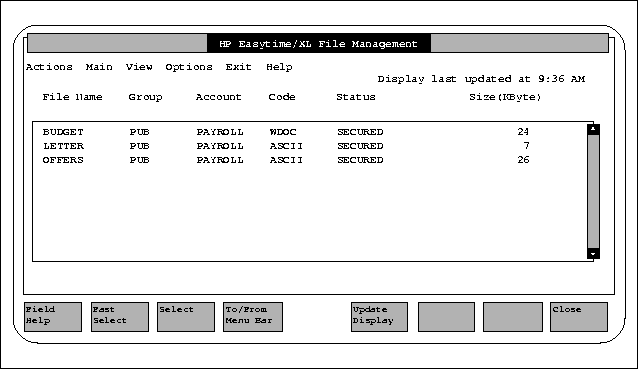
Task: Click the size value 26 for OFFERS
Action: coord(523,159)
